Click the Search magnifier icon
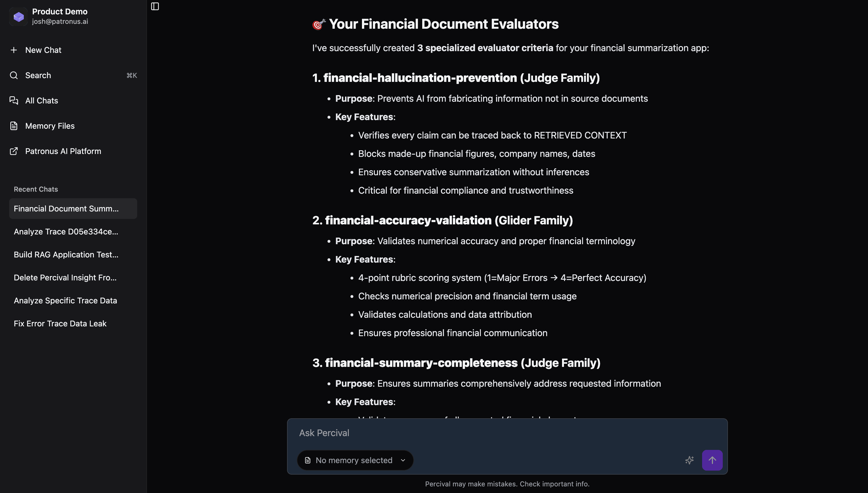The height and width of the screenshot is (493, 868). 13,75
